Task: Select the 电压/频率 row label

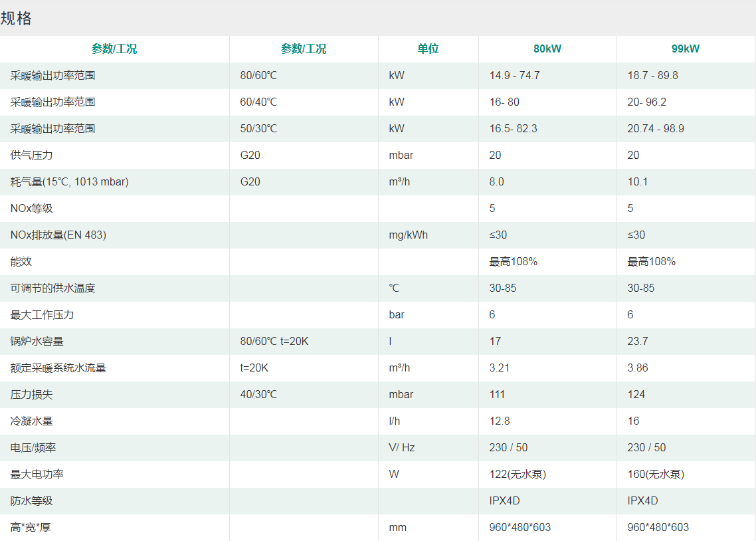Action: click(33, 447)
